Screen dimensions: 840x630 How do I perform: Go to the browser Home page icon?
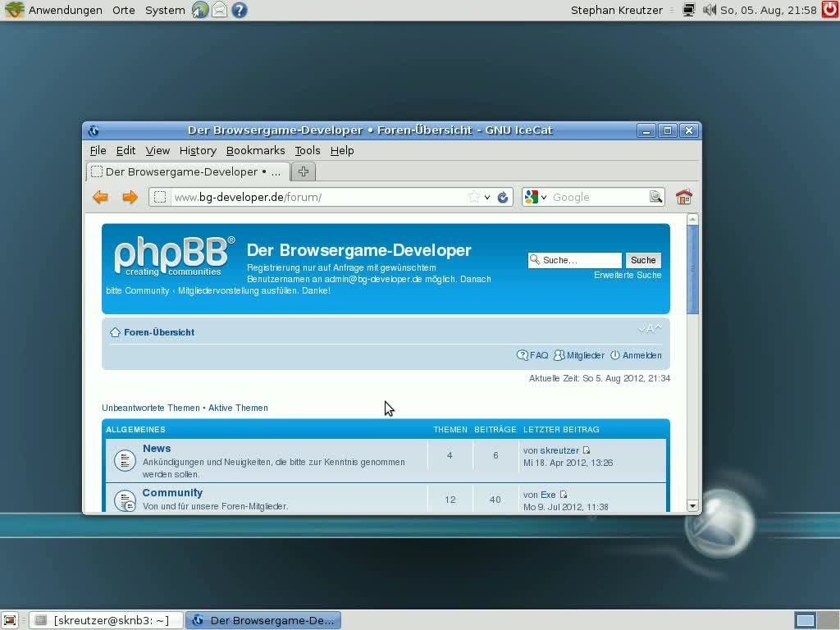pos(683,197)
